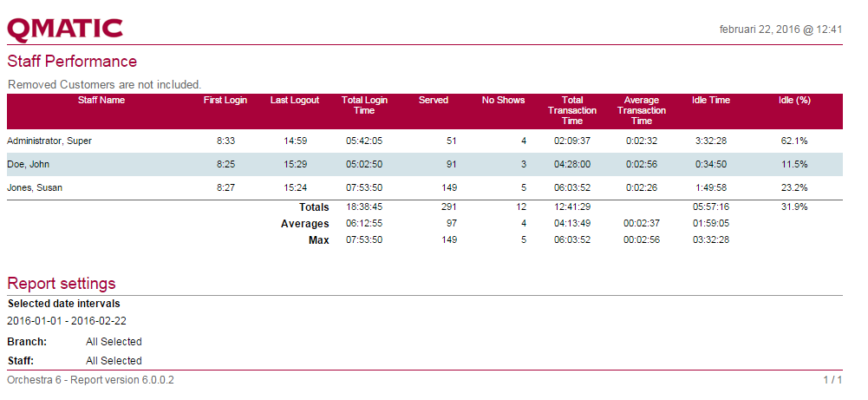Click the Average Transaction Time header
Image resolution: width=868 pixels, height=400 pixels.
[642, 110]
